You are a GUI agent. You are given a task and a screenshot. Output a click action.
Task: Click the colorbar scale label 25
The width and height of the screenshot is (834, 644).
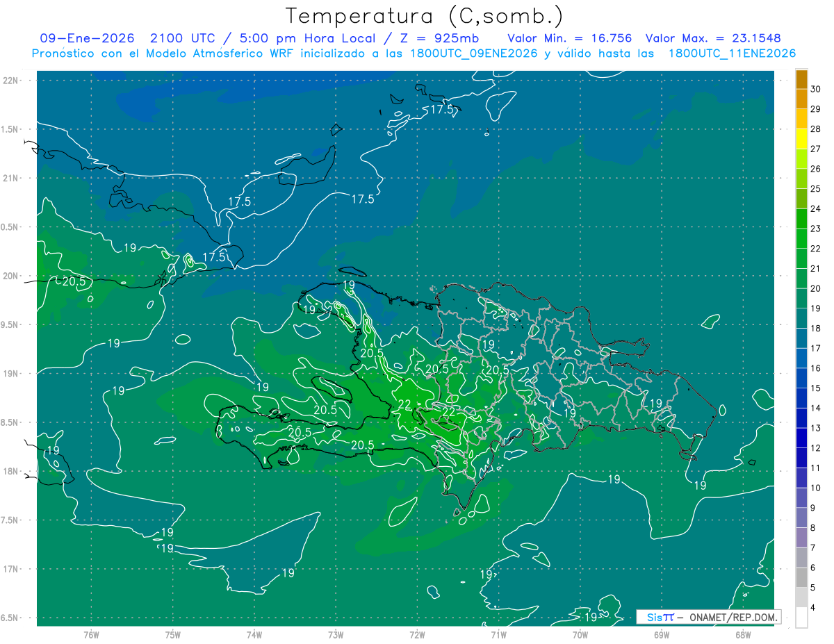tap(816, 189)
